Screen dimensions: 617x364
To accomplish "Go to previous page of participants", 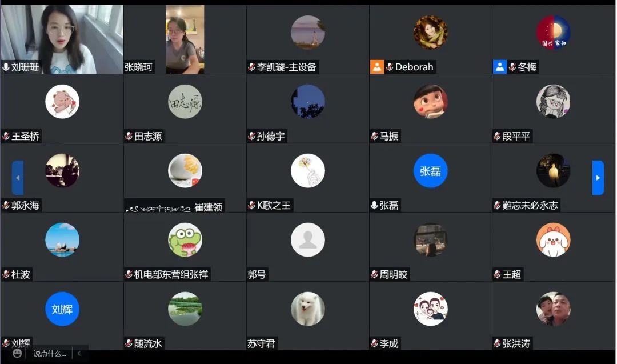I will [x=18, y=178].
